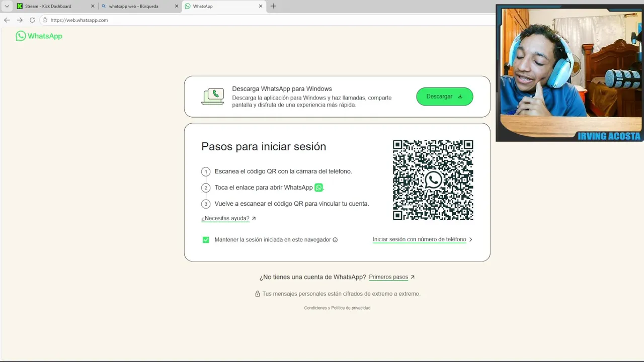644x362 pixels.
Task: Click Condiciones y Política de privacidad
Action: pyautogui.click(x=337, y=308)
